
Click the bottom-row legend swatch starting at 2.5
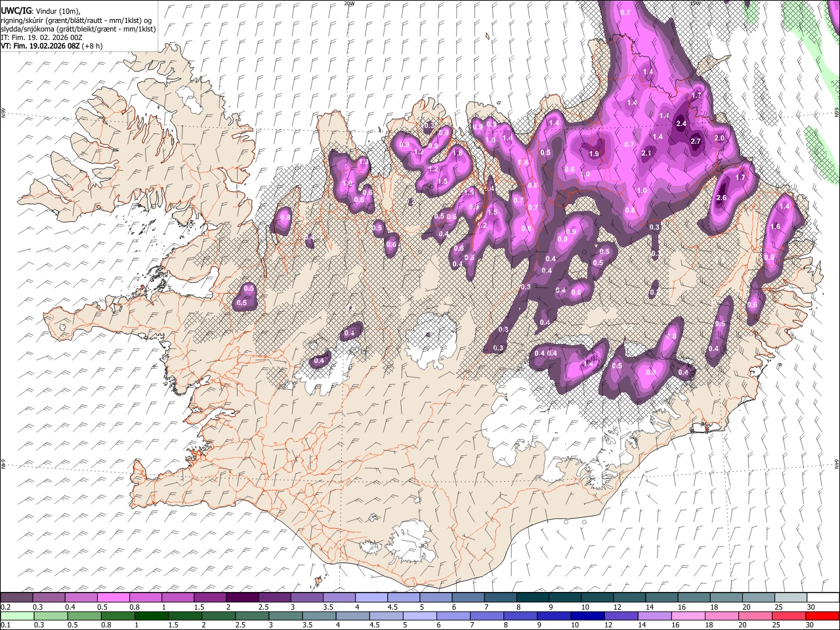(251, 616)
